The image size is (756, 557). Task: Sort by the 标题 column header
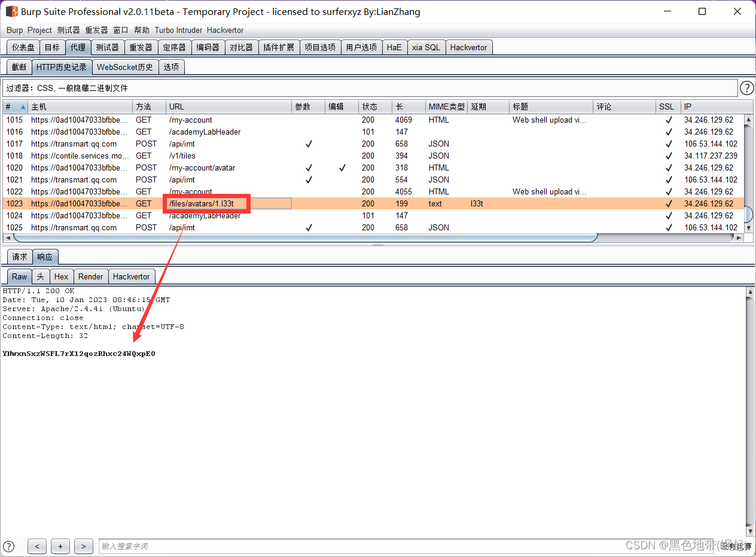(x=551, y=106)
